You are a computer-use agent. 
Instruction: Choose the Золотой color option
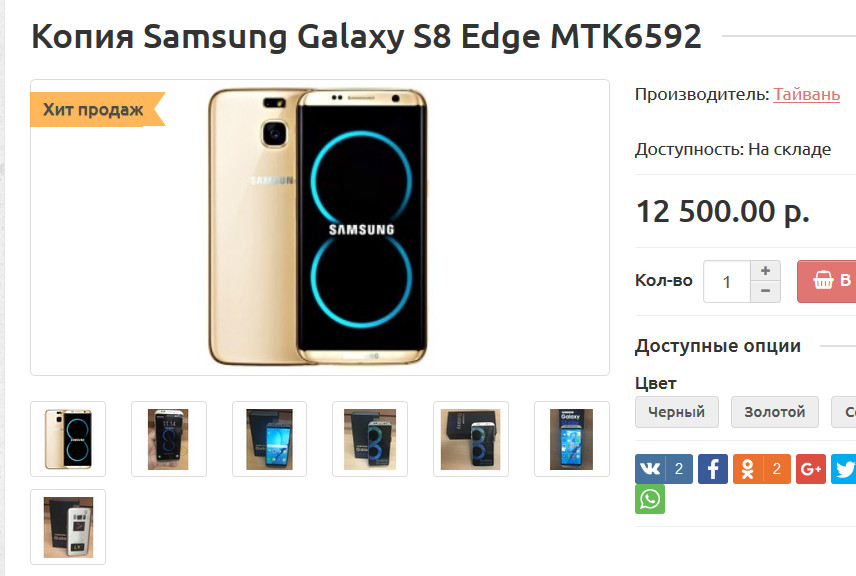click(x=775, y=412)
